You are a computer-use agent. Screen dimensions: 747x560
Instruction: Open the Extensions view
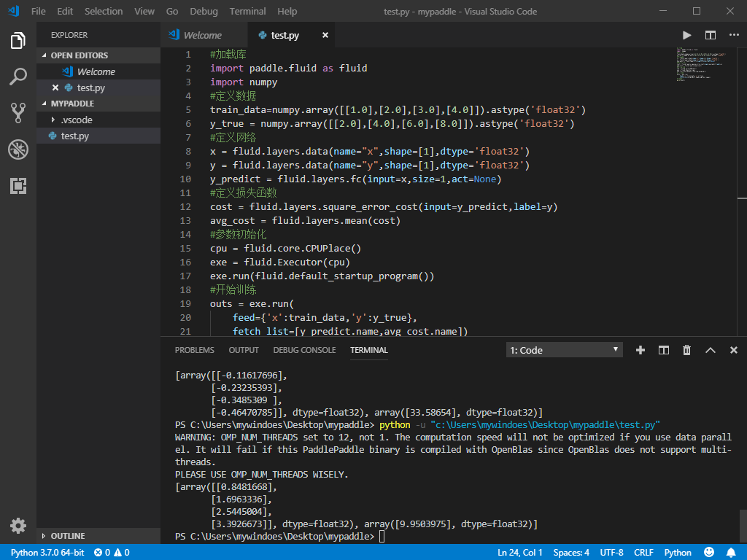[x=18, y=186]
